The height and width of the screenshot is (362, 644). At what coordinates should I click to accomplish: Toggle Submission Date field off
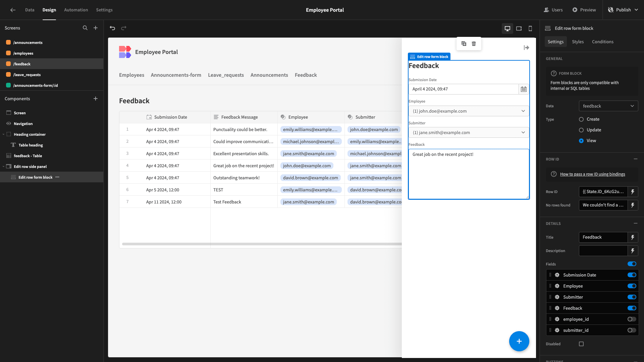click(632, 275)
